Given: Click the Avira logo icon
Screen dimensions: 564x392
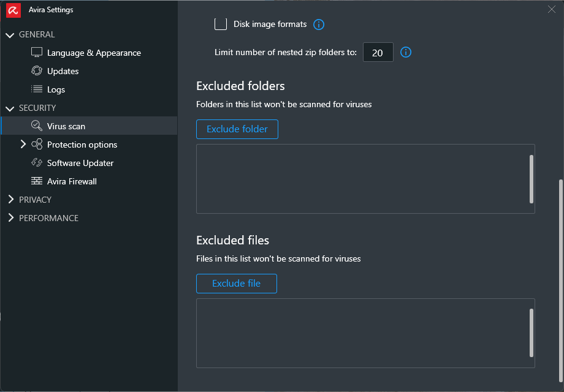Looking at the screenshot, I should (x=13, y=10).
